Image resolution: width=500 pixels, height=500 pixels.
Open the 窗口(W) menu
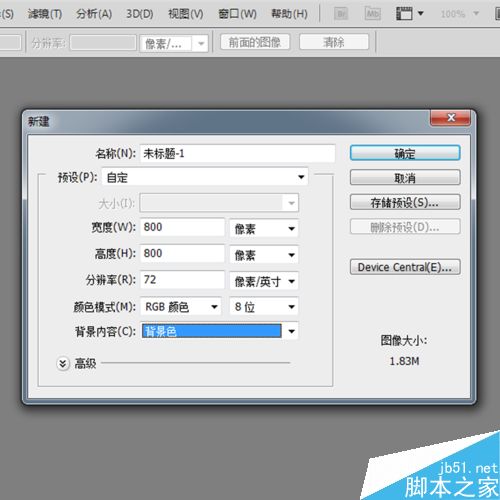click(237, 14)
